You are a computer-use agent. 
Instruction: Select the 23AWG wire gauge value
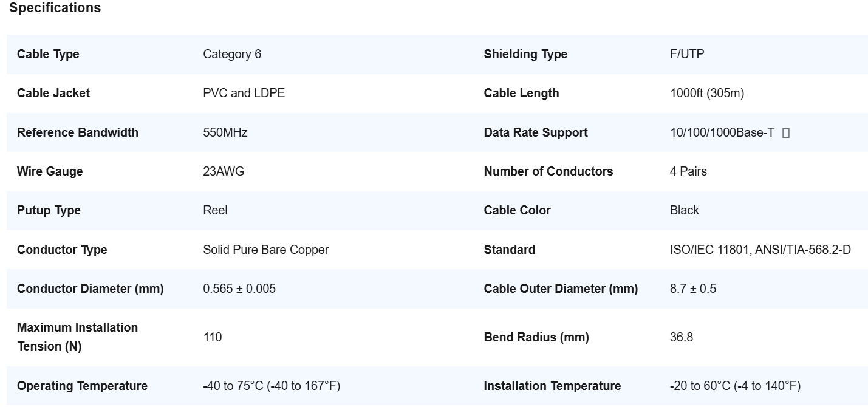click(224, 171)
